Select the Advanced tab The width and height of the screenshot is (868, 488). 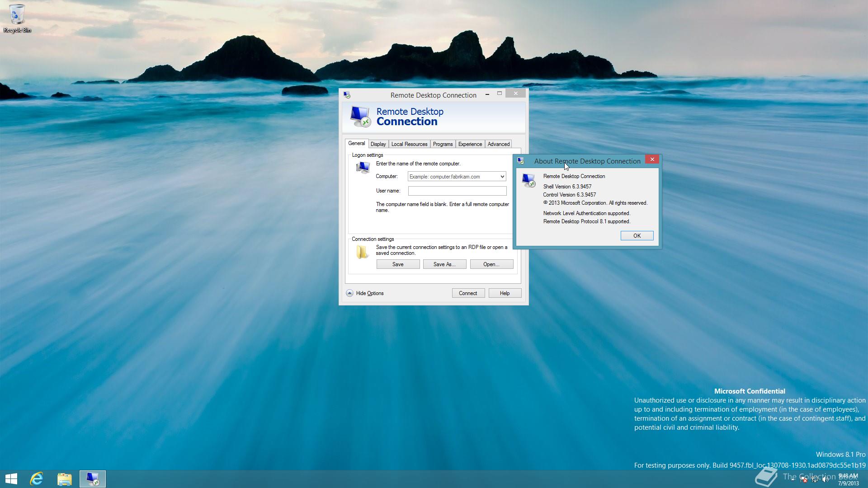click(x=498, y=144)
